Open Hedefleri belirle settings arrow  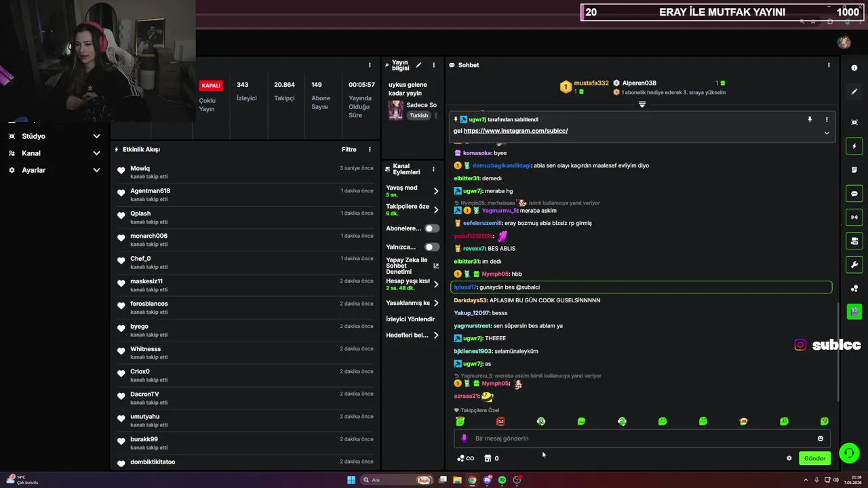[436, 335]
